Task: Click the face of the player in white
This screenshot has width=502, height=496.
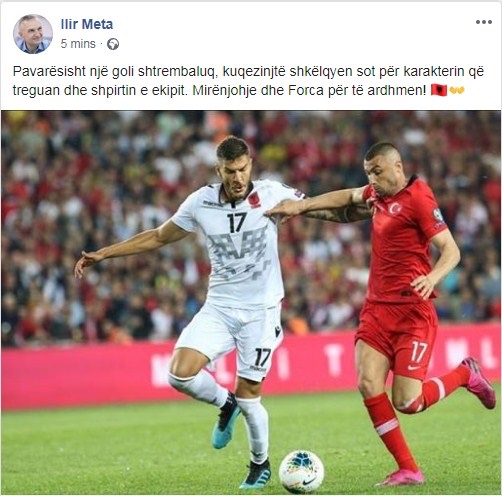Action: [234, 175]
